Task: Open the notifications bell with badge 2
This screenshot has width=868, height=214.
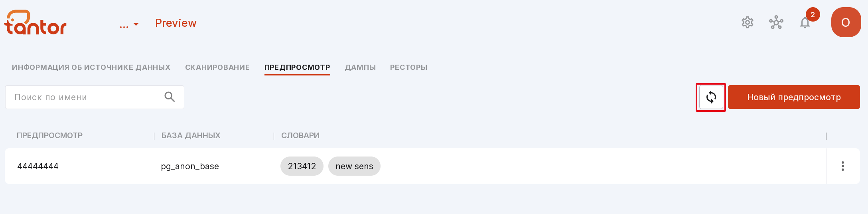Action: [x=805, y=23]
